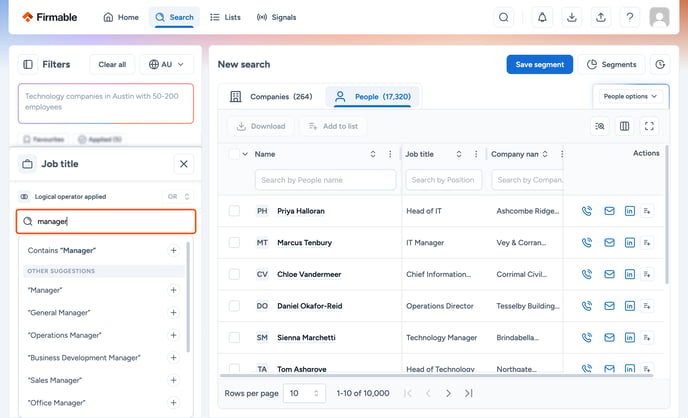Open downloads icon in top bar
The image size is (688, 418).
pos(571,18)
